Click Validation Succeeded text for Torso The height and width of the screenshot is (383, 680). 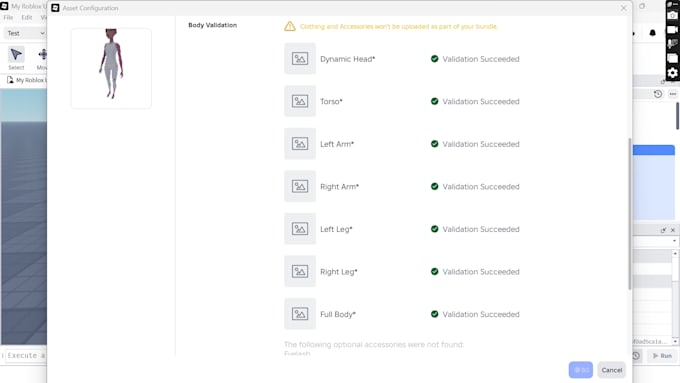pos(481,101)
